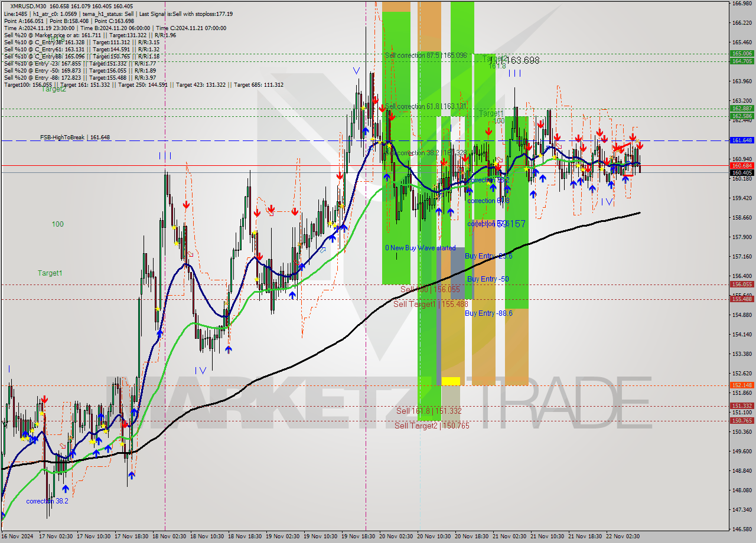Image resolution: width=756 pixels, height=543 pixels.
Task: Click the small yellow rectangle near chart bottom
Action: click(451, 381)
